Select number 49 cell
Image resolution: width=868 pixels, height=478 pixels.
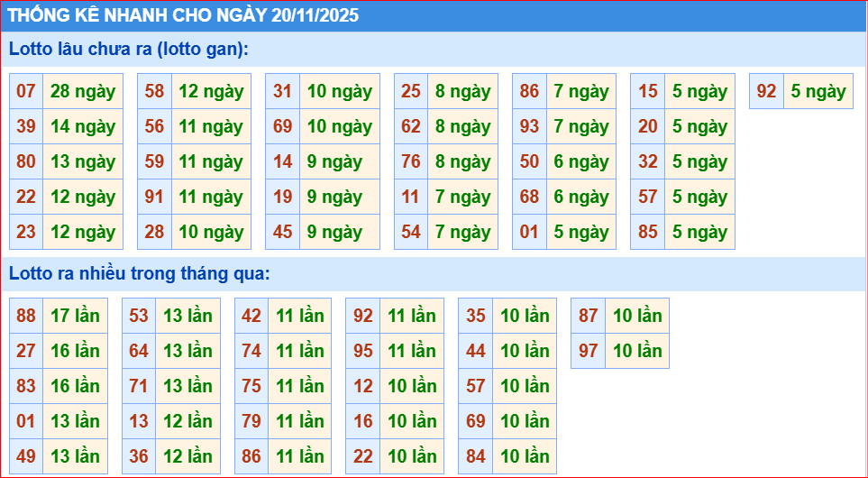click(26, 456)
